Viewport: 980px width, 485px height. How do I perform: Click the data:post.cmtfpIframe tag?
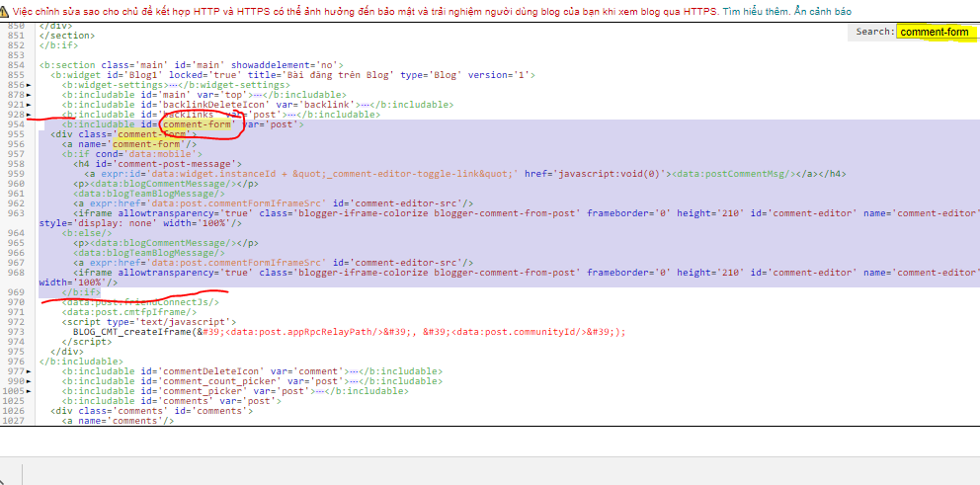pos(129,312)
